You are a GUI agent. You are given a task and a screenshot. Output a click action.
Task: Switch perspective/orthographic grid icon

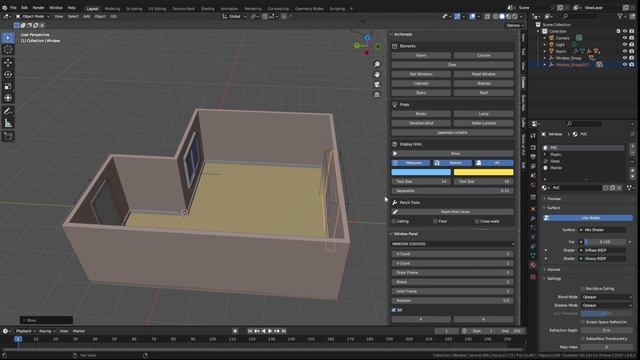pyautogui.click(x=377, y=94)
